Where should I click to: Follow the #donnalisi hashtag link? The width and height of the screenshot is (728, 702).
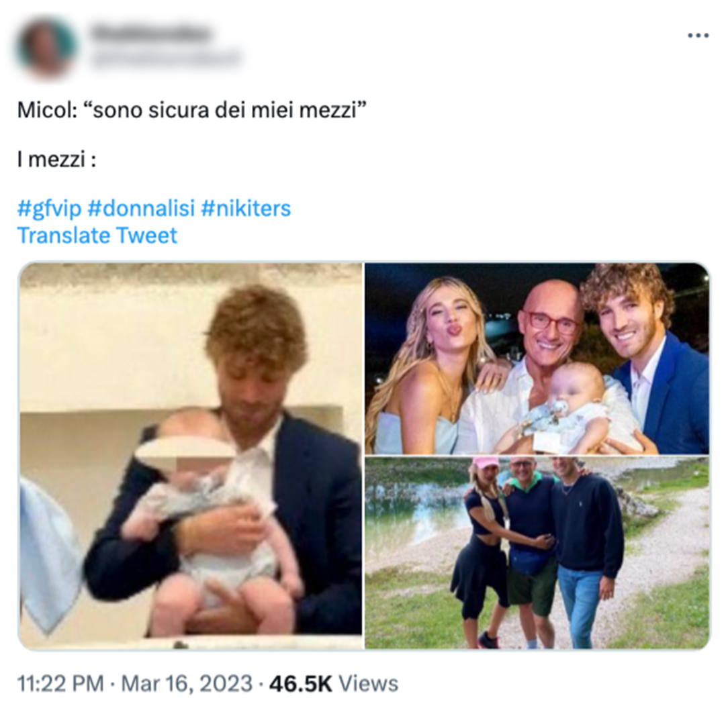[140, 208]
